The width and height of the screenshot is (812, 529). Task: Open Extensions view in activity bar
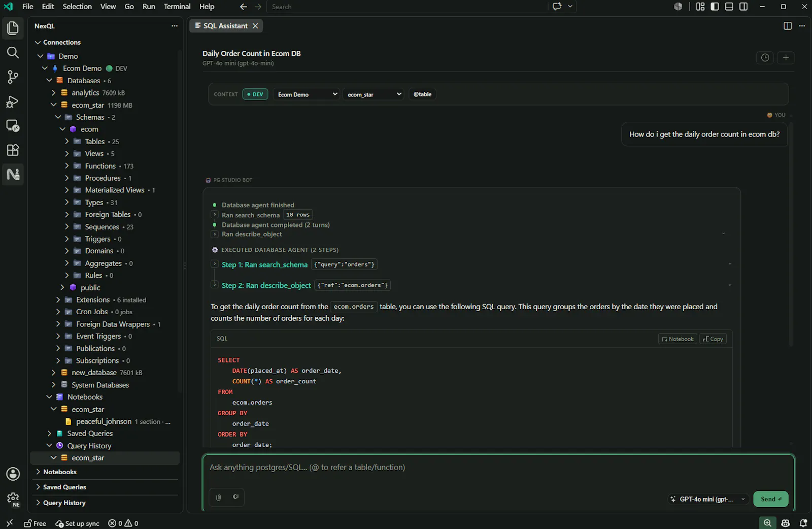pyautogui.click(x=13, y=150)
